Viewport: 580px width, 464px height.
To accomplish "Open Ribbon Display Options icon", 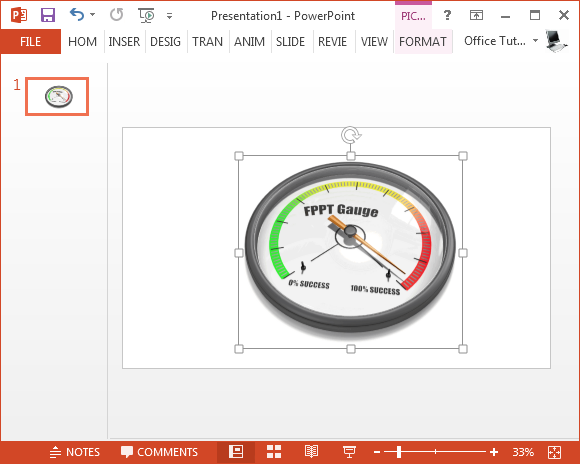I will [476, 15].
